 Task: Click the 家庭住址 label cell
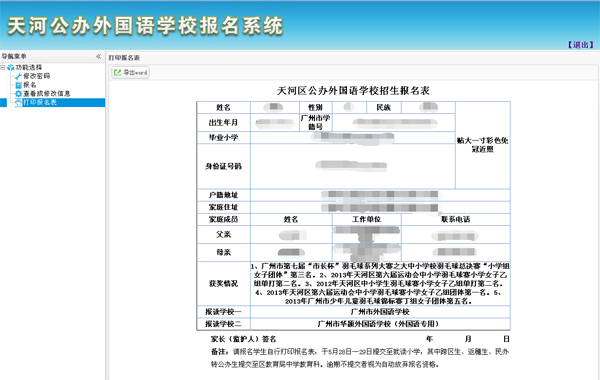223,207
